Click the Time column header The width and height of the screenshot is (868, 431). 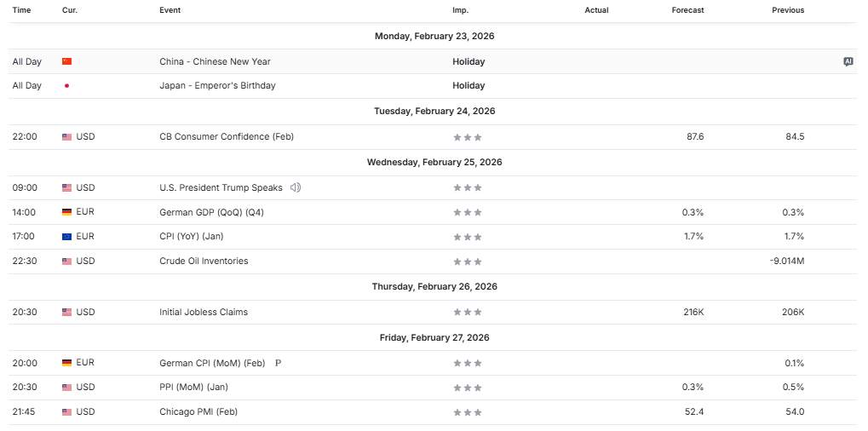[21, 10]
